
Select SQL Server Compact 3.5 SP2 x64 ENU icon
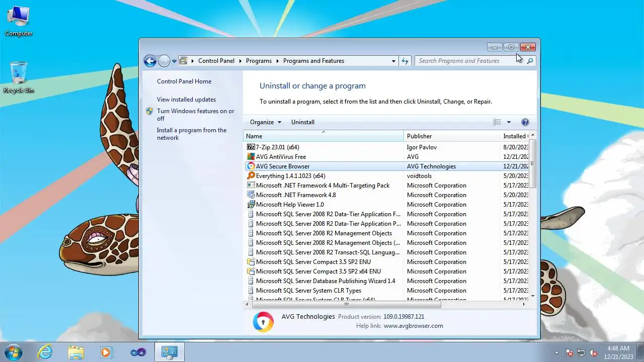coord(251,271)
